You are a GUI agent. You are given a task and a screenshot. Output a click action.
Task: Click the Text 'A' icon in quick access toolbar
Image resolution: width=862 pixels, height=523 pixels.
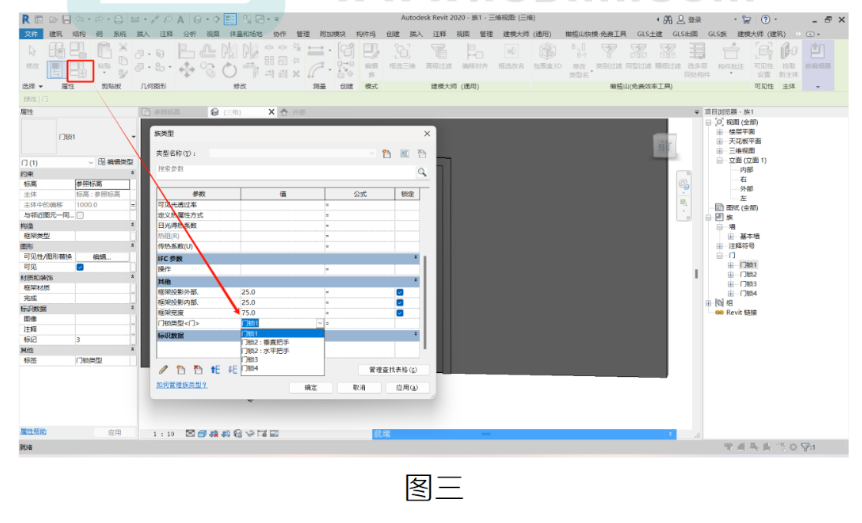click(180, 20)
